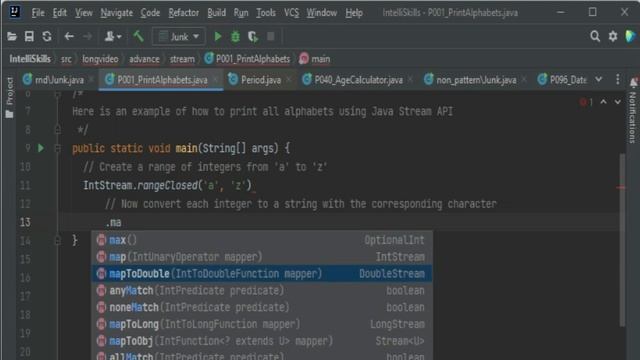640x360 pixels.
Task: Open the Project tool window
Action: (x=9, y=98)
